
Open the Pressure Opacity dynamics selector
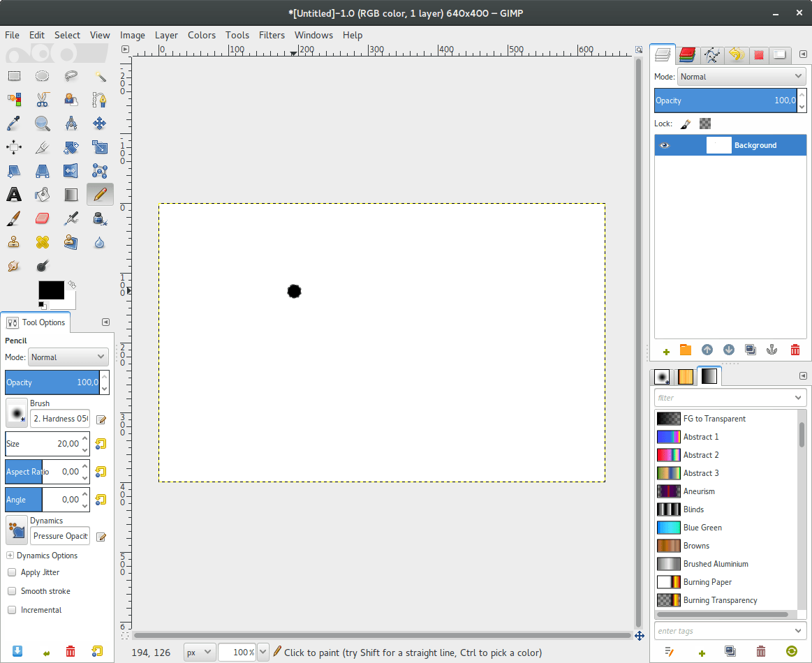pyautogui.click(x=59, y=536)
